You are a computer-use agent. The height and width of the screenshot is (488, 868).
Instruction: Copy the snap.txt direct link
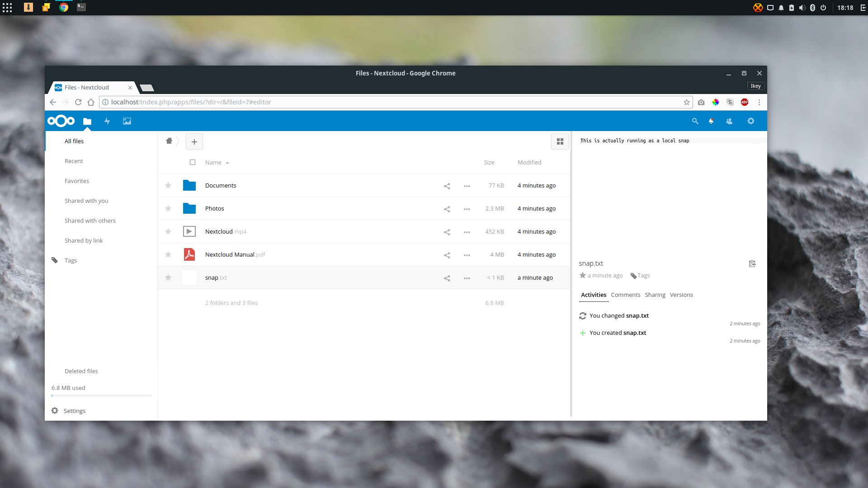coord(752,263)
